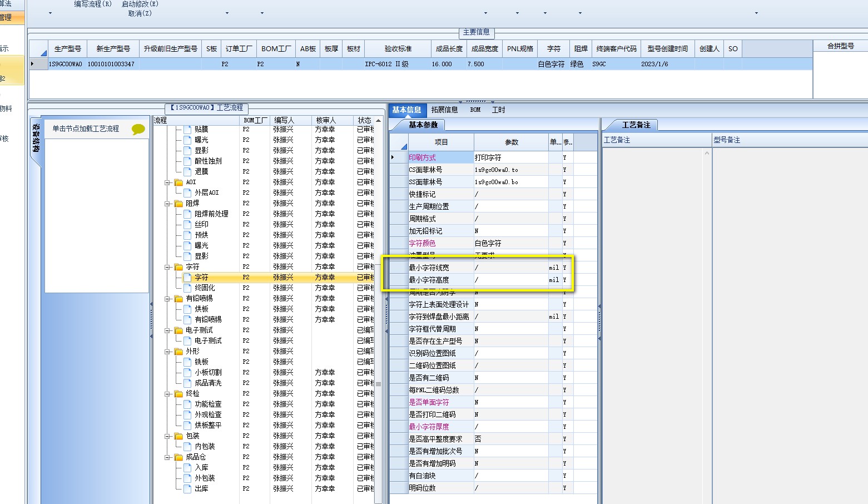This screenshot has height=504, width=868.
Task: Open the 工时 tab
Action: pos(498,110)
